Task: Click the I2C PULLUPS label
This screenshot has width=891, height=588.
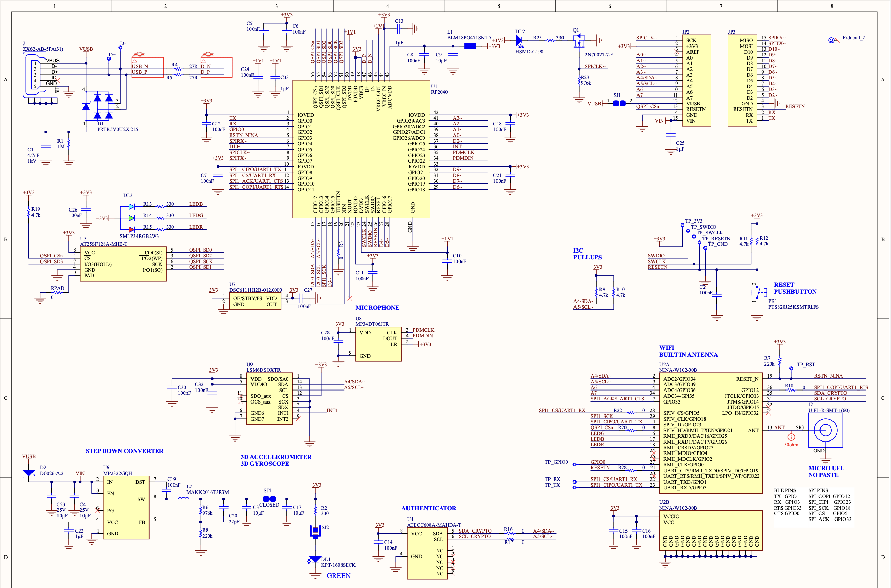Action: point(588,254)
